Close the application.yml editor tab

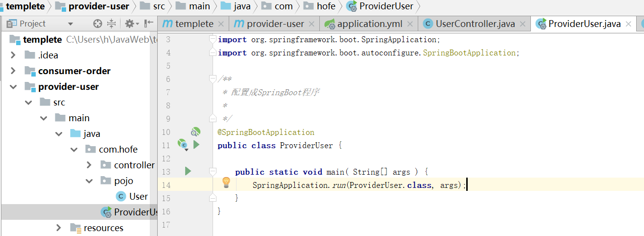pos(410,24)
